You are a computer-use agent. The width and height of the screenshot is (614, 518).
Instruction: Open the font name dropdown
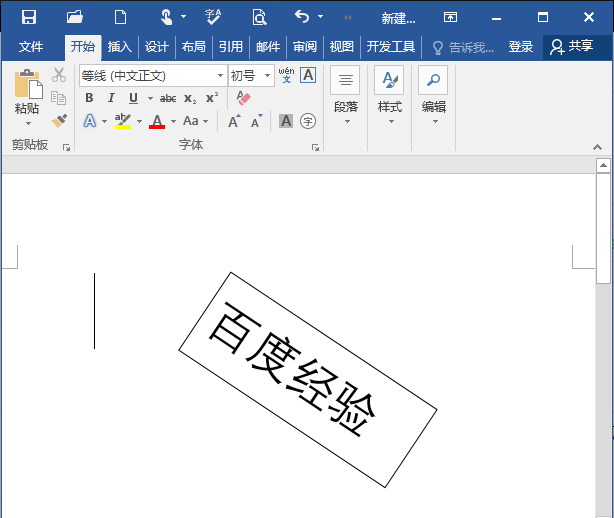click(220, 75)
